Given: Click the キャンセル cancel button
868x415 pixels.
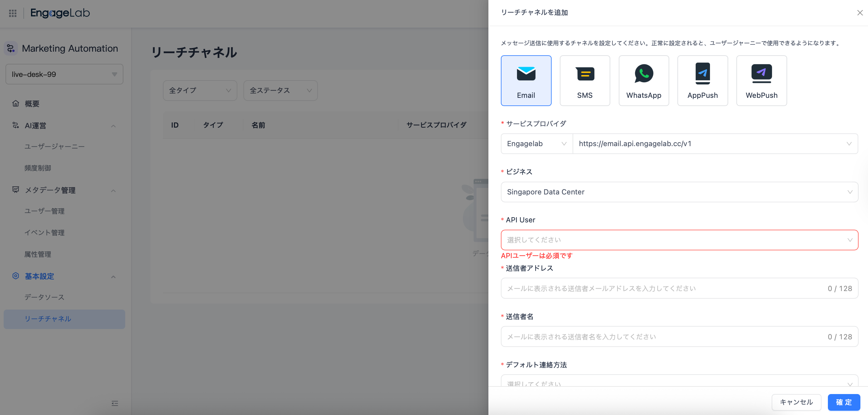Looking at the screenshot, I should tap(796, 402).
